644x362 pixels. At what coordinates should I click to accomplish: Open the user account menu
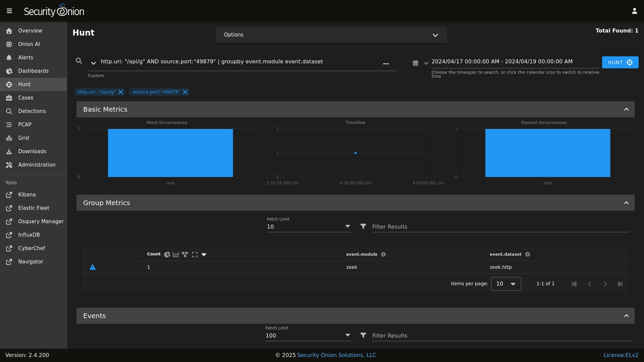[x=635, y=10]
